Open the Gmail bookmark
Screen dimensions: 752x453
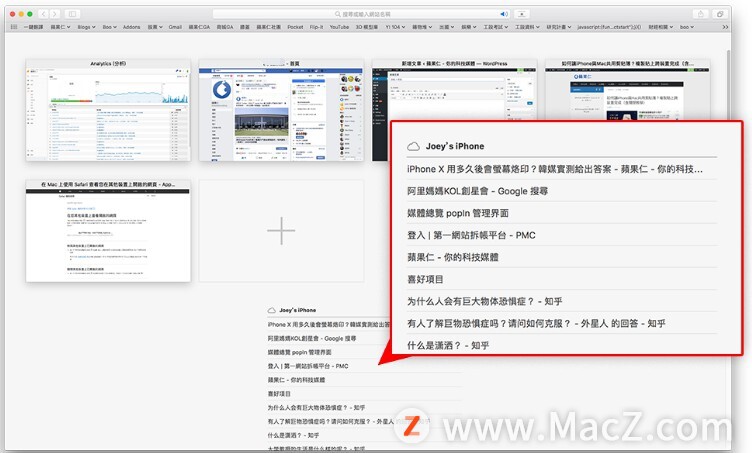[x=175, y=27]
